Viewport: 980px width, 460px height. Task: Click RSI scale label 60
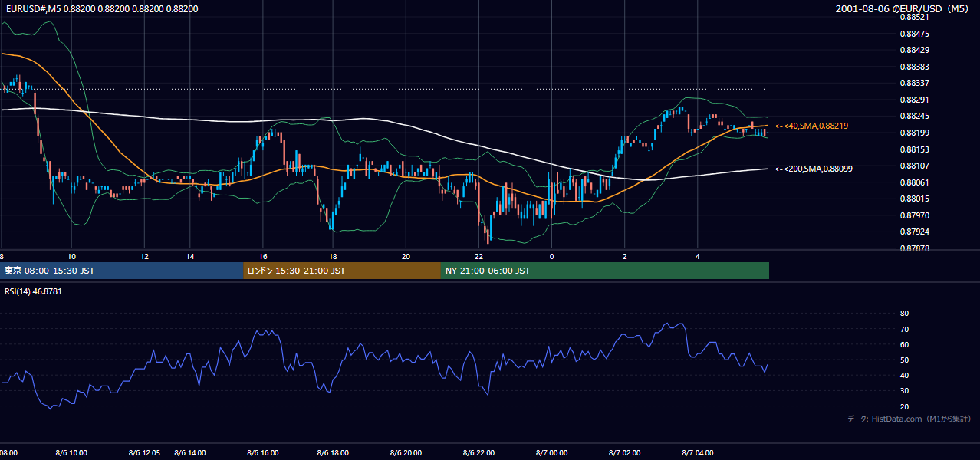[x=904, y=344]
